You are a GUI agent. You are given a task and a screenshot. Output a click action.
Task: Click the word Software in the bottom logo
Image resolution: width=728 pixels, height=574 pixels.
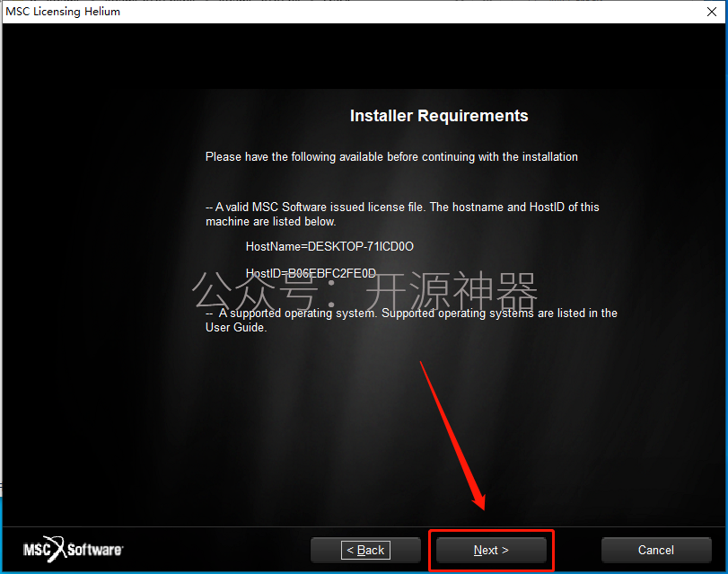coord(95,550)
